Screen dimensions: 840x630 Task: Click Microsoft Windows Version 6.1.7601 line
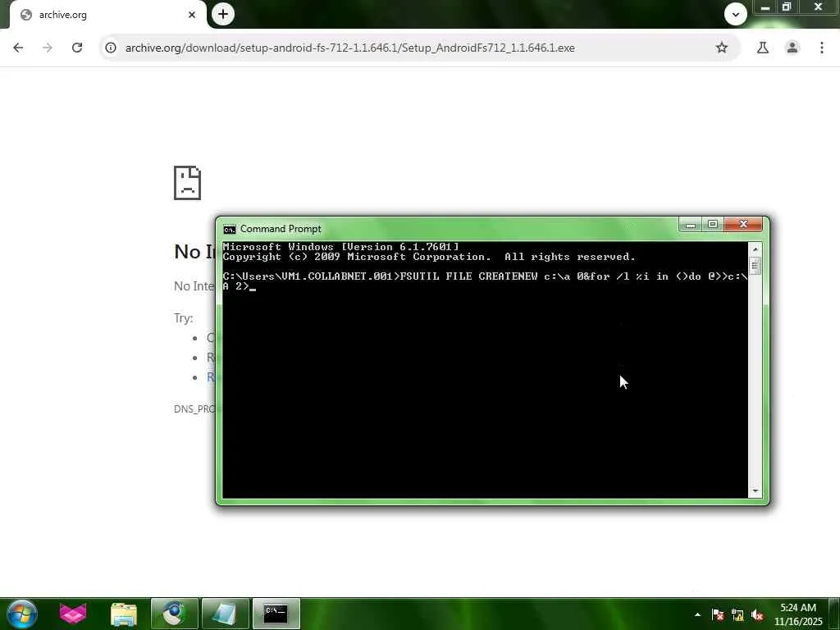[340, 247]
